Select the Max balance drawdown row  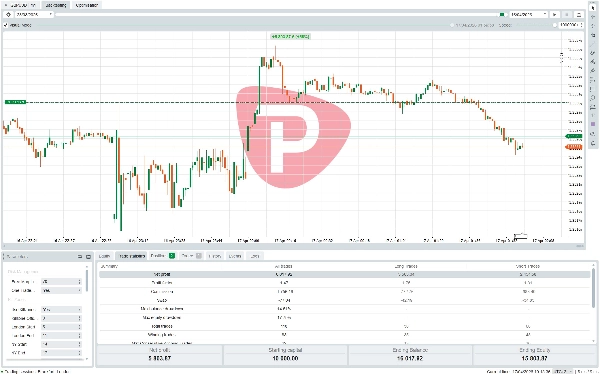tap(344, 309)
